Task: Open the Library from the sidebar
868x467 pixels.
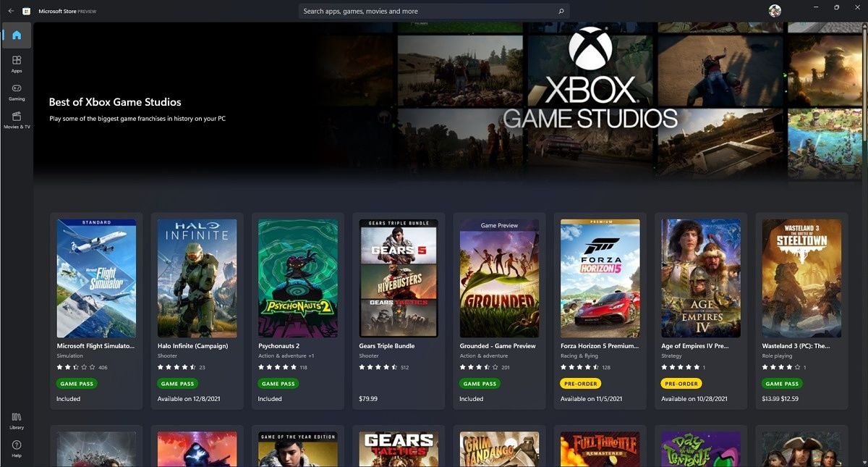Action: 17,421
